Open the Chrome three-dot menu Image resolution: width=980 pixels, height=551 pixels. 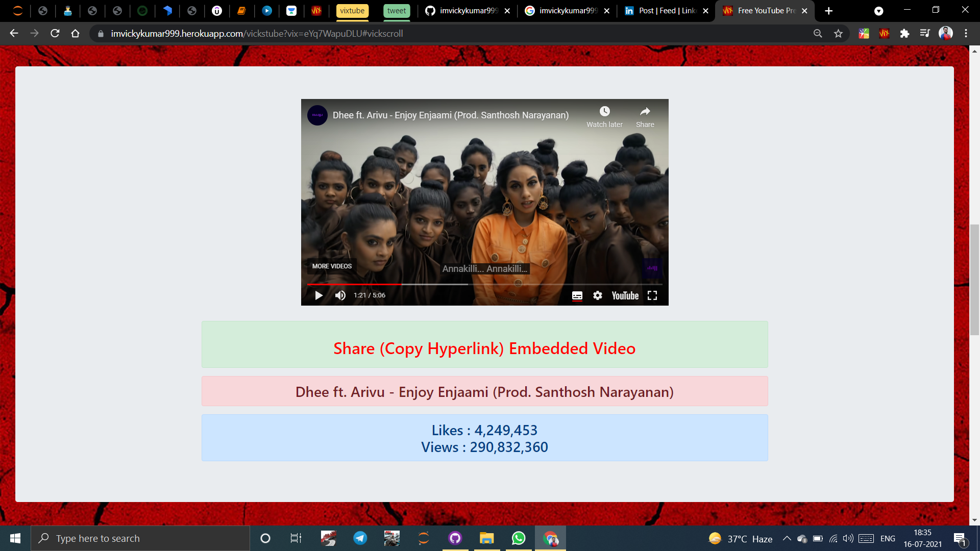click(966, 33)
